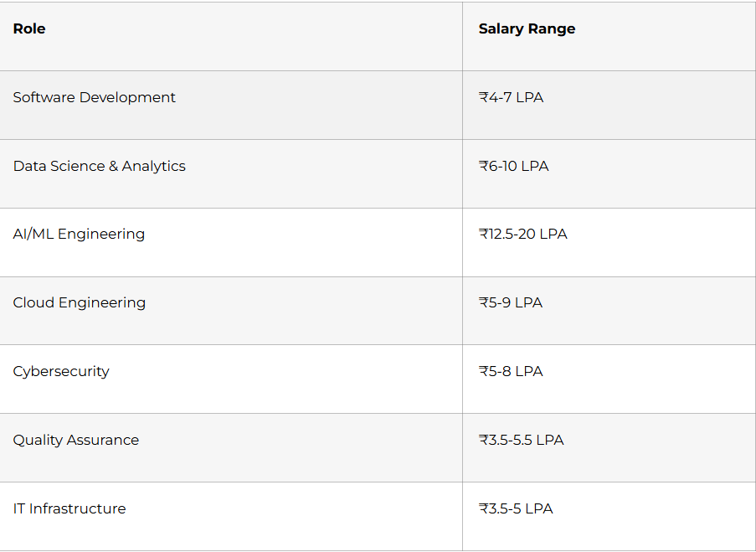Screen dimensions: 756x552
Task: Click the ₹3.5-5 LPA salary value
Action: tap(516, 509)
